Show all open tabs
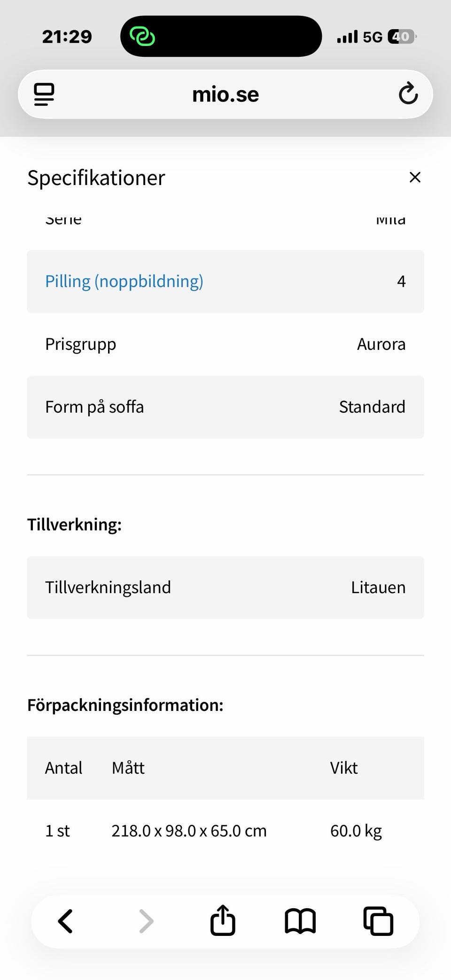 tap(378, 921)
